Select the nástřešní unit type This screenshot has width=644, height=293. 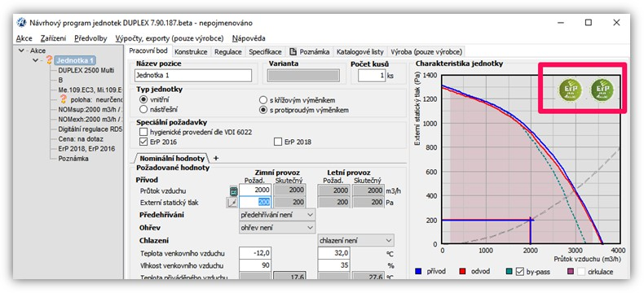pyautogui.click(x=143, y=109)
